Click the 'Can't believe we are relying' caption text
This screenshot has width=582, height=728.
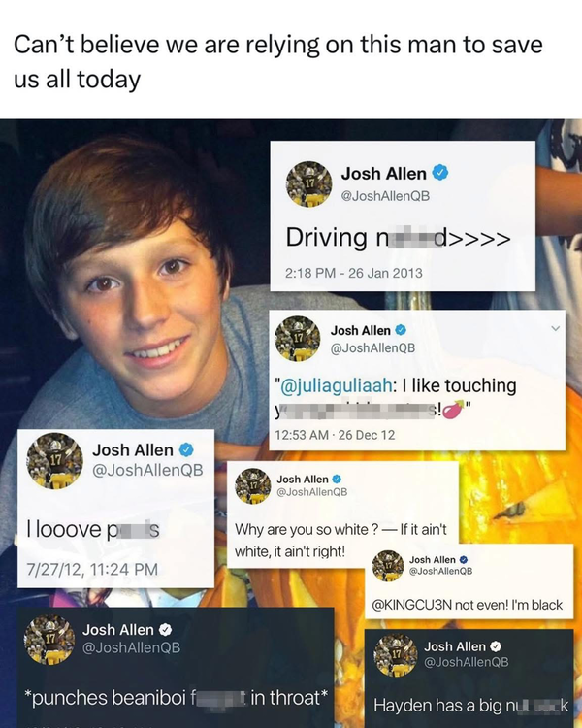(278, 62)
